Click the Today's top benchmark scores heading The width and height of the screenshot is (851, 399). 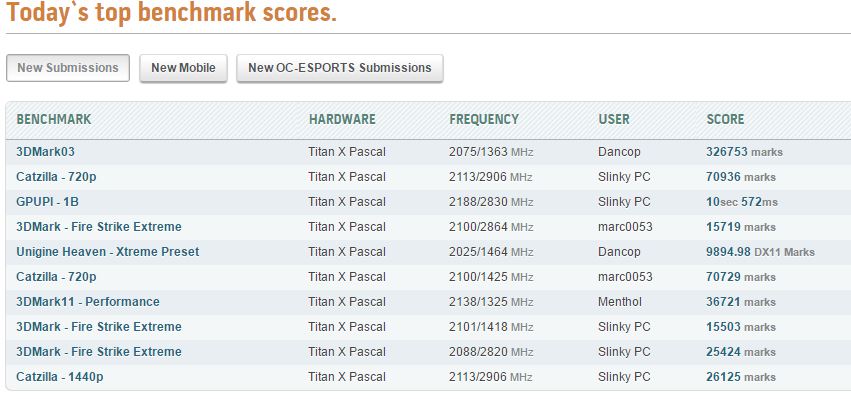tap(172, 12)
